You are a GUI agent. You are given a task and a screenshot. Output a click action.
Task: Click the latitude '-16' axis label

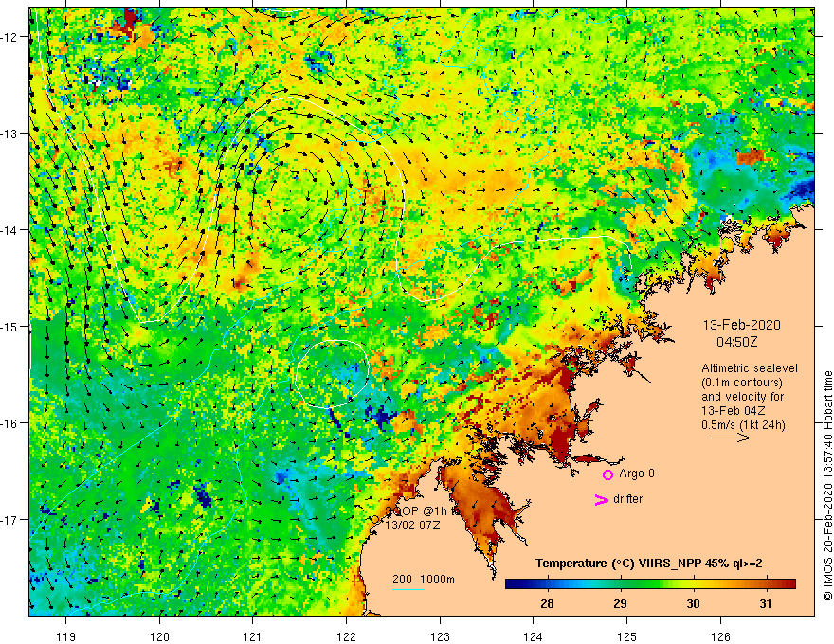[10, 423]
